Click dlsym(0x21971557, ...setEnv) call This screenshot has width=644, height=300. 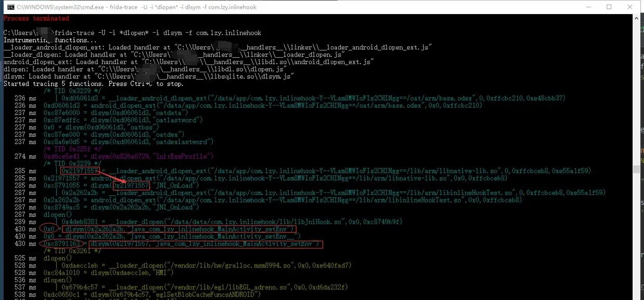click(205, 243)
